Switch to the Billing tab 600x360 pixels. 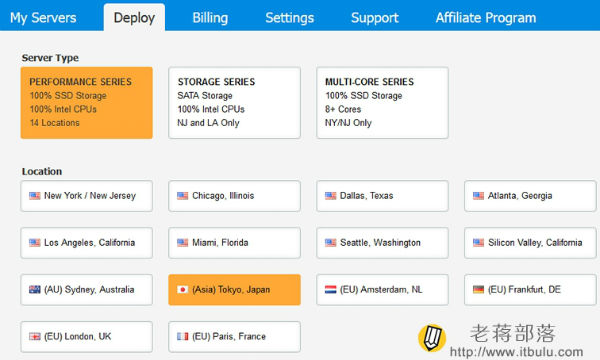(210, 18)
